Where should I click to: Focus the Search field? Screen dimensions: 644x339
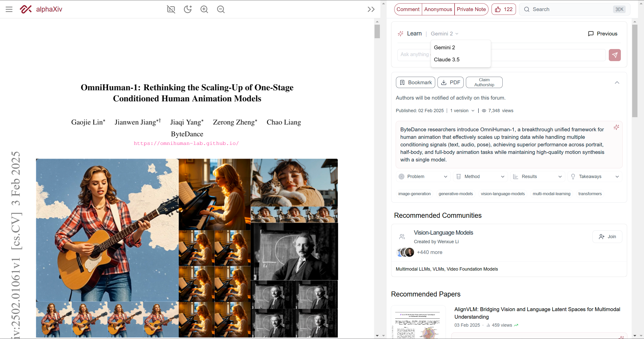575,9
